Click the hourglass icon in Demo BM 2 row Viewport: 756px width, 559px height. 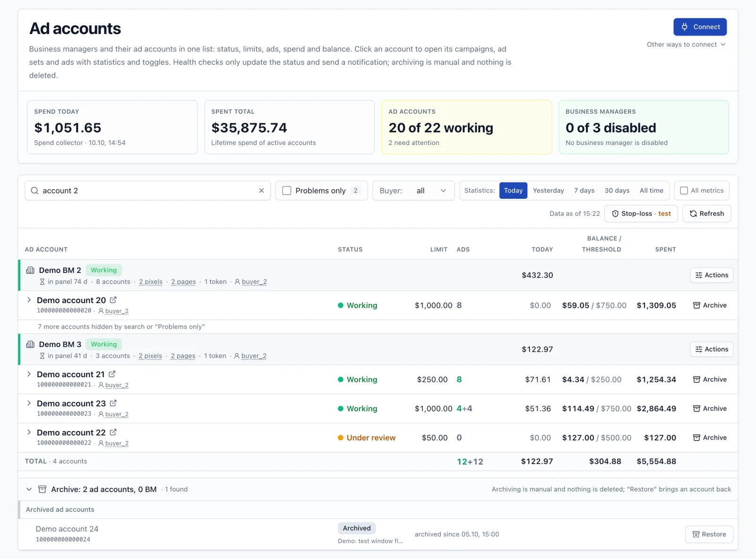click(42, 282)
